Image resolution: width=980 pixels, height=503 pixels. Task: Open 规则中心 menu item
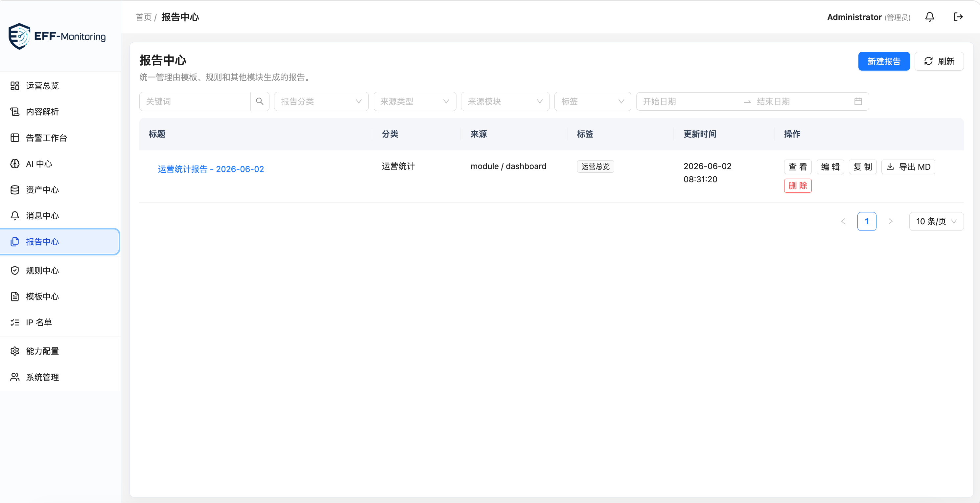[60, 270]
